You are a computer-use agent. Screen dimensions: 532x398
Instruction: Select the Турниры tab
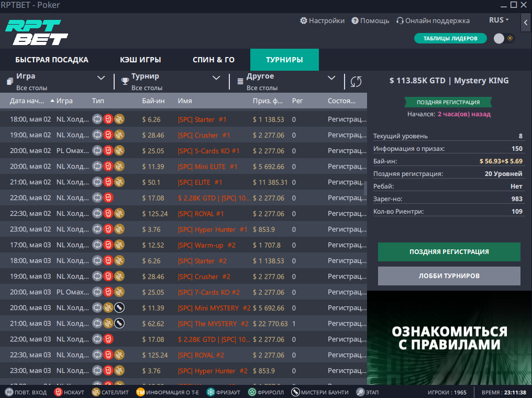284,60
